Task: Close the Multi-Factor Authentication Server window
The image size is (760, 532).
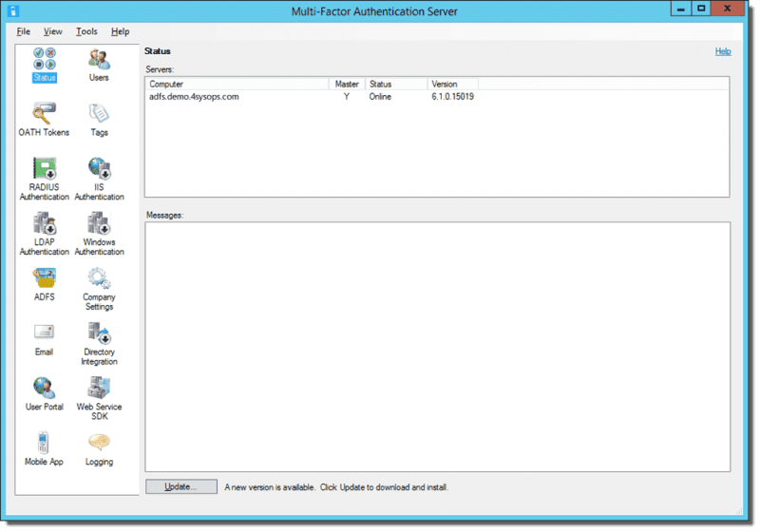Action: coord(727,9)
